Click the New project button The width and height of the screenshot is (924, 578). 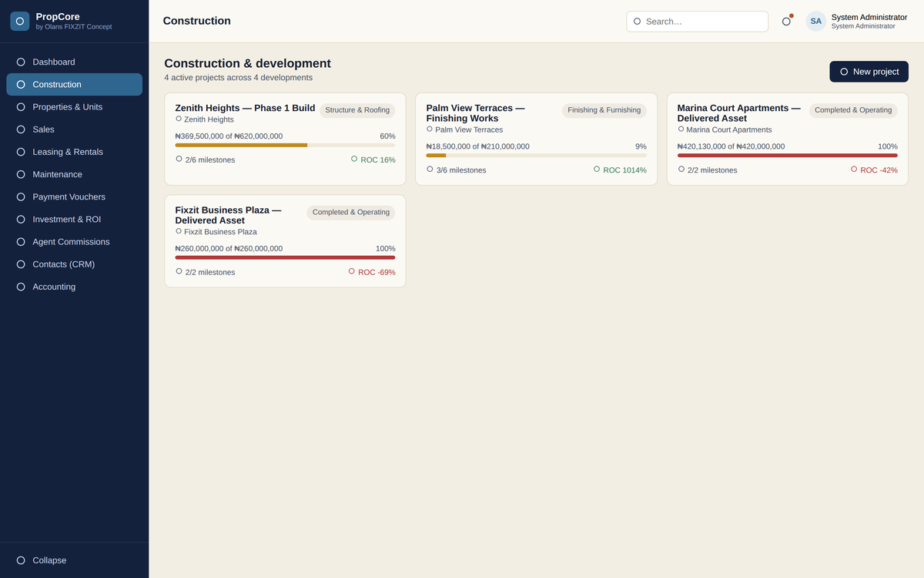869,72
